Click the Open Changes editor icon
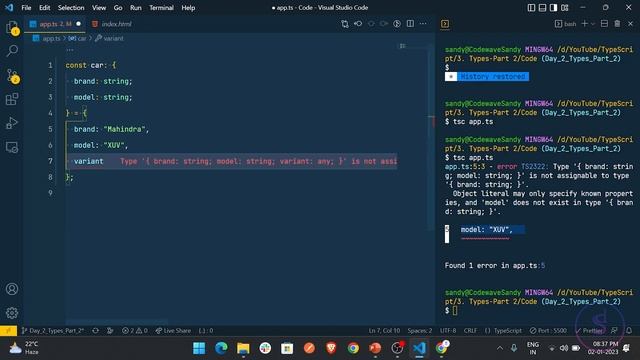Screen dimensions: 640x360 coord(345,24)
